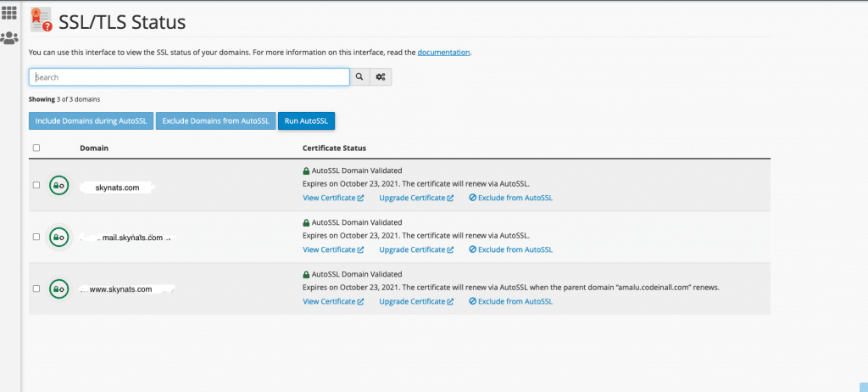Click the SSL/TLS Status certificate icon
The image size is (868, 392).
tap(42, 20)
